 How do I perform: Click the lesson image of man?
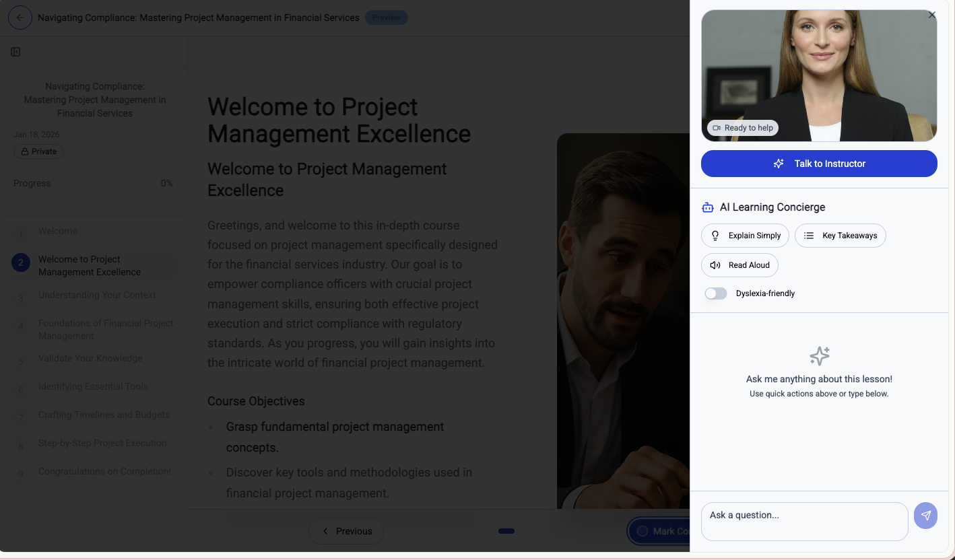click(623, 321)
